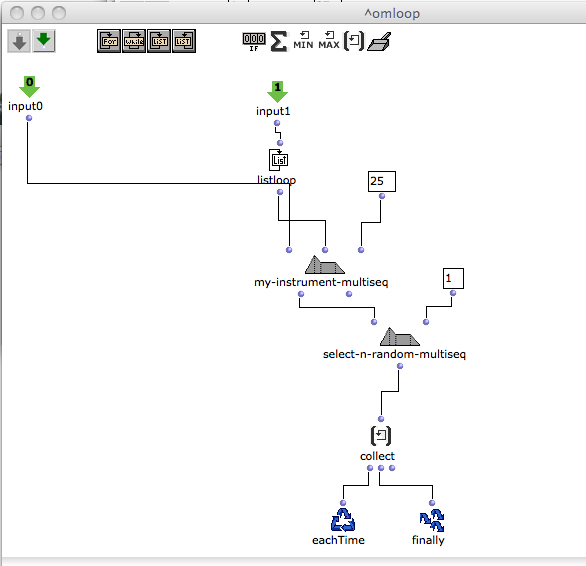586x566 pixels.
Task: Select the While loop iterator icon
Action: pos(134,41)
